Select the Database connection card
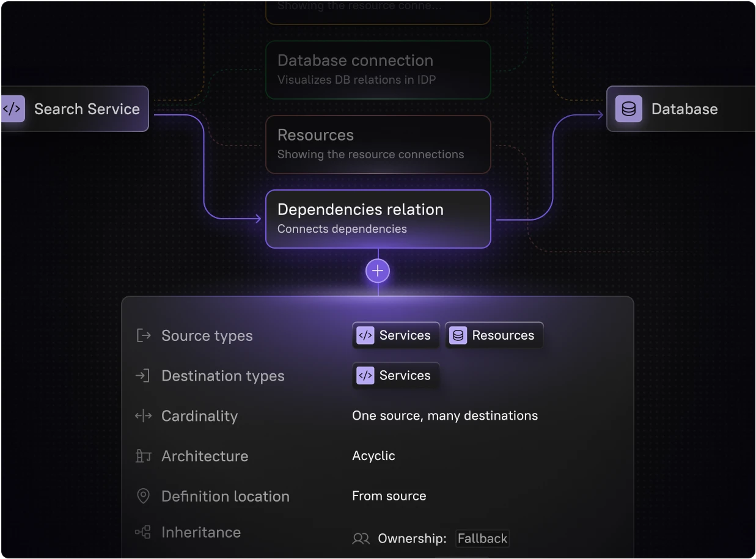Screen dimensions: 756x559 [x=378, y=70]
